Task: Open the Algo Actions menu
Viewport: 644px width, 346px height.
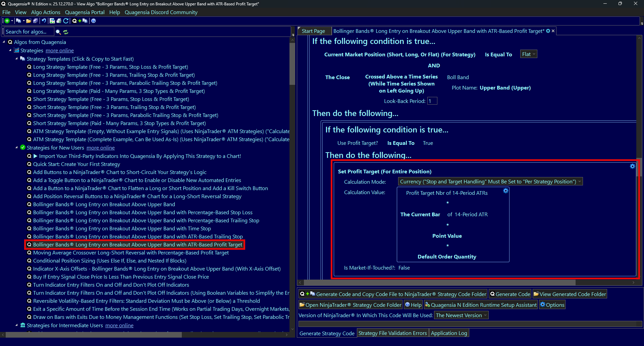Action: pyautogui.click(x=46, y=12)
